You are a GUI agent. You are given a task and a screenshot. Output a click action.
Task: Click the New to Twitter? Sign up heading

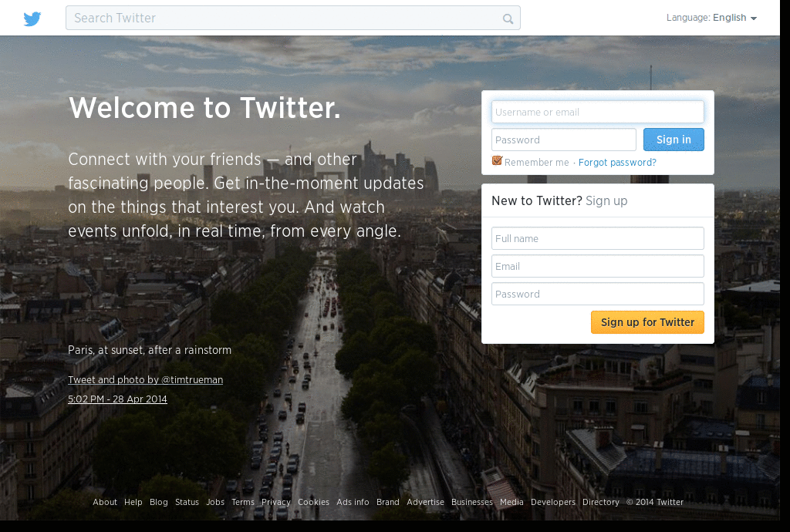[559, 200]
